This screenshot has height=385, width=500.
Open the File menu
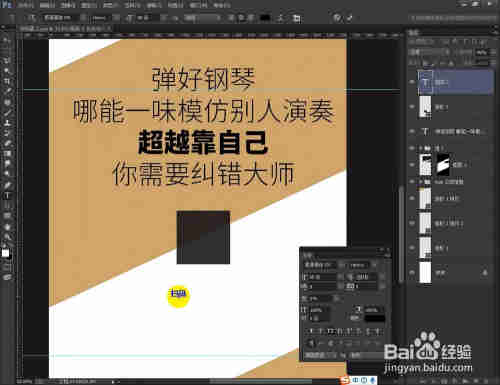tap(26, 5)
